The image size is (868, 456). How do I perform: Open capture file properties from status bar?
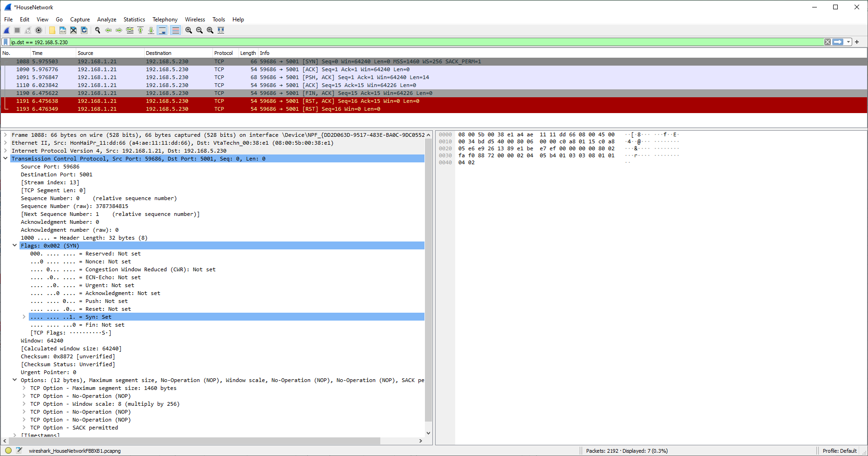19,450
